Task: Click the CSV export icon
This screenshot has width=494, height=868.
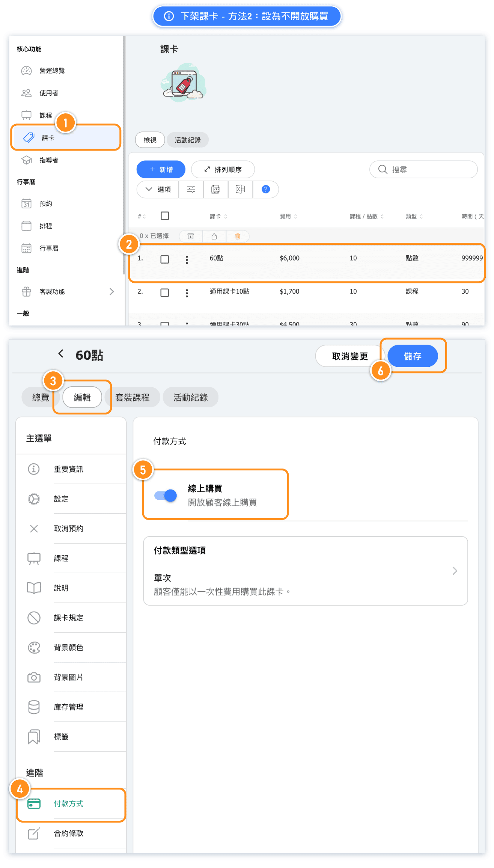Action: pyautogui.click(x=216, y=189)
